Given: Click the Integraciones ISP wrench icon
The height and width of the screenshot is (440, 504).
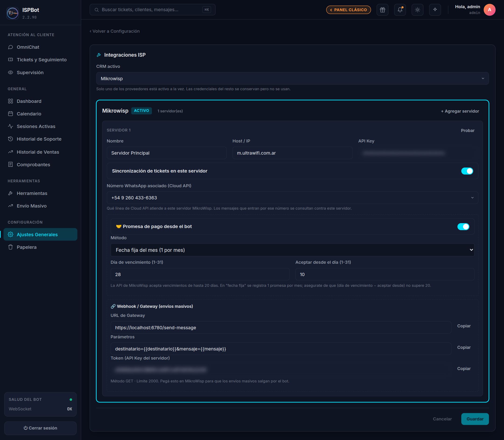Looking at the screenshot, I should [99, 55].
